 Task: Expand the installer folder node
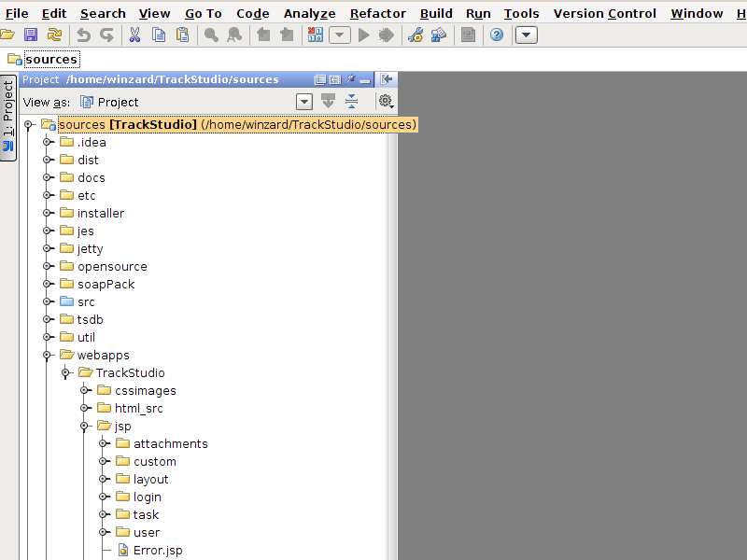pyautogui.click(x=48, y=213)
